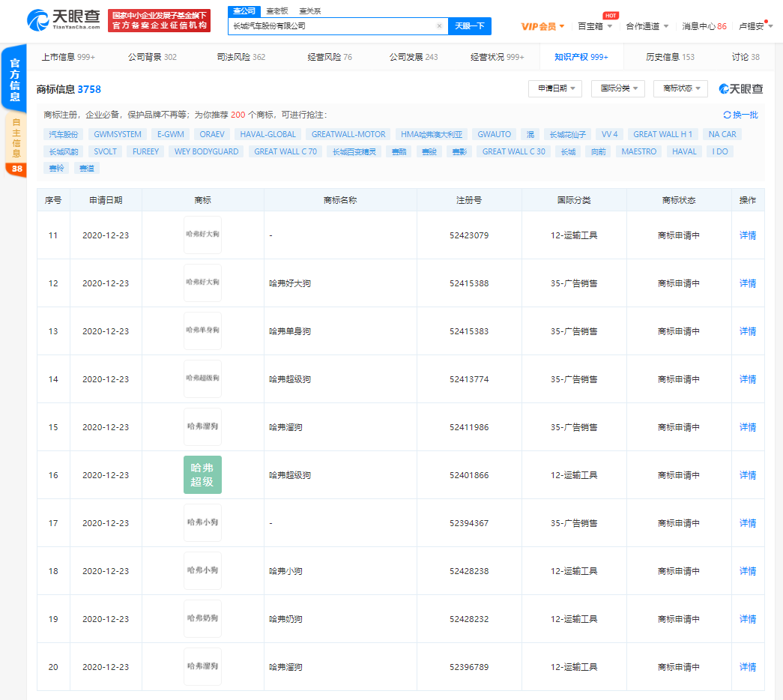The height and width of the screenshot is (700, 783).
Task: Click the MAESTRO trademark tag
Action: click(x=638, y=151)
